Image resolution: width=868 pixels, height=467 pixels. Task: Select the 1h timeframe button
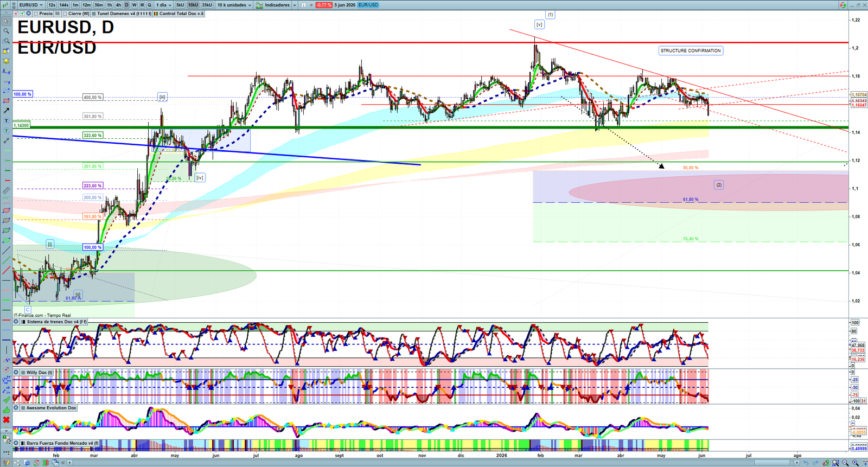click(109, 5)
